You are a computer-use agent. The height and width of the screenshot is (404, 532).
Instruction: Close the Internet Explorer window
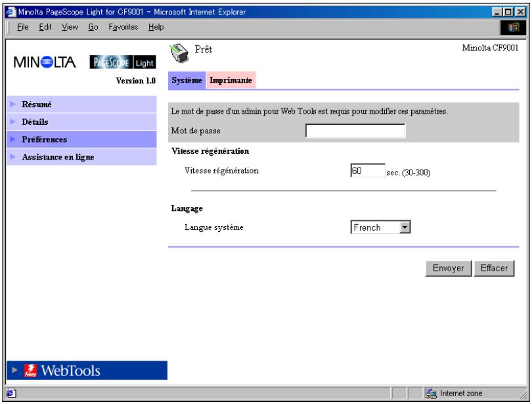[x=520, y=12]
